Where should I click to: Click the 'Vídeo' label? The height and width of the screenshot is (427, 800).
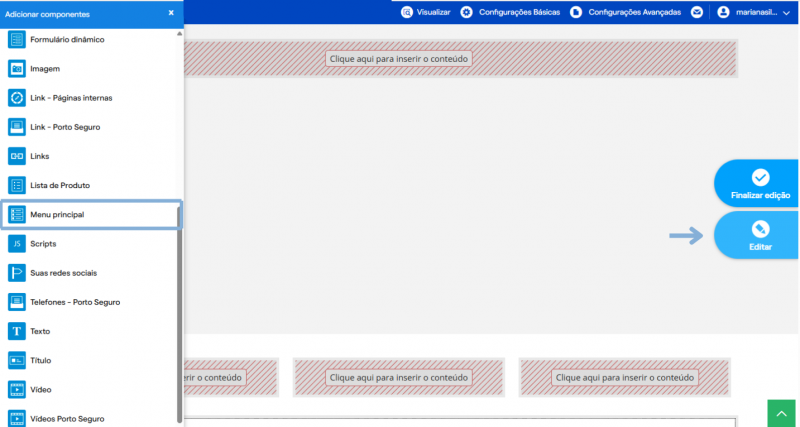pos(41,390)
